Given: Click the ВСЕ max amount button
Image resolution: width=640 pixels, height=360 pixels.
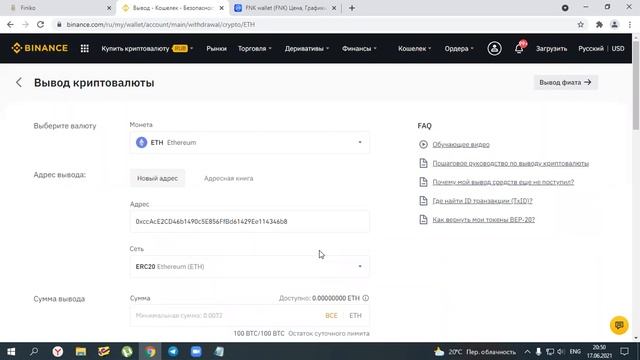Looking at the screenshot, I should pyautogui.click(x=331, y=316).
